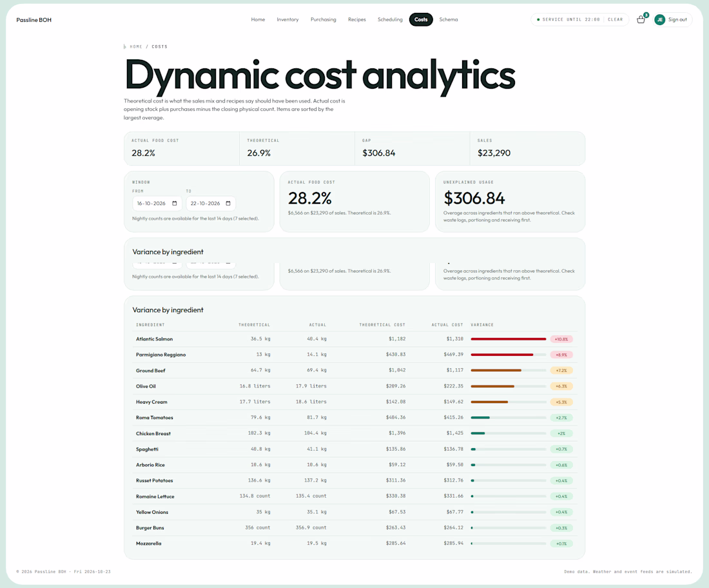Click the JE user avatar
The width and height of the screenshot is (709, 588).
tap(660, 19)
